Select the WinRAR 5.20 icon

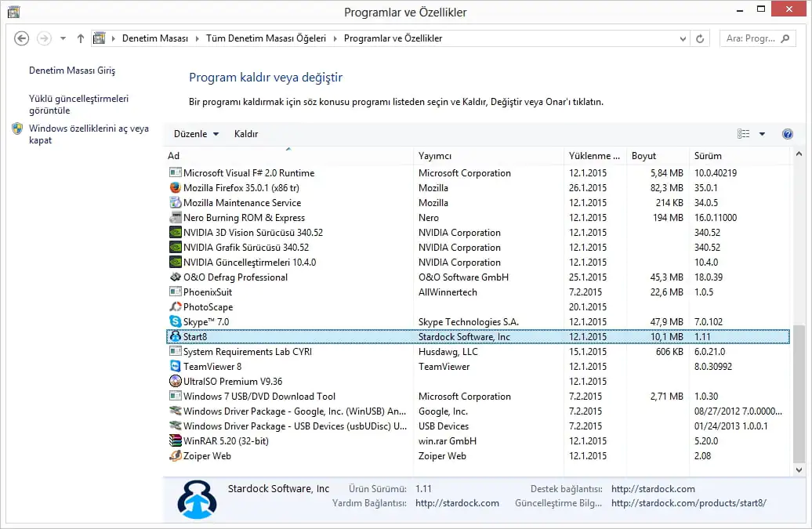176,441
